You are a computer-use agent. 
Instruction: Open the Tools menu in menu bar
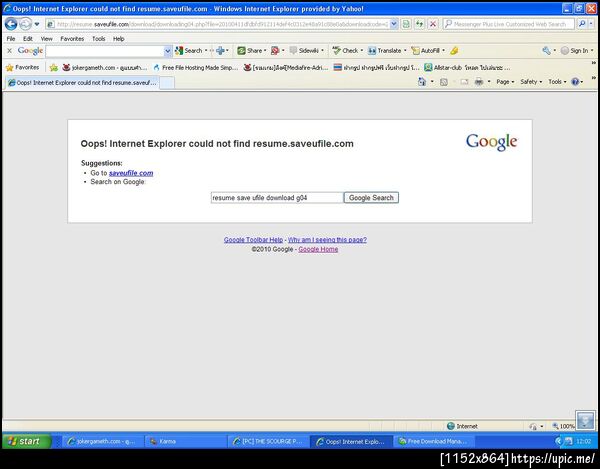(x=98, y=39)
